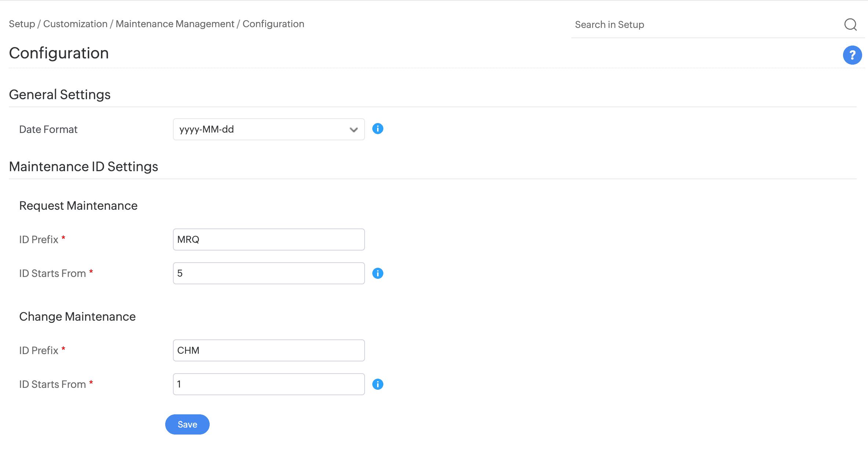Click the Configuration breadcrumb item
The height and width of the screenshot is (454, 868).
click(273, 24)
